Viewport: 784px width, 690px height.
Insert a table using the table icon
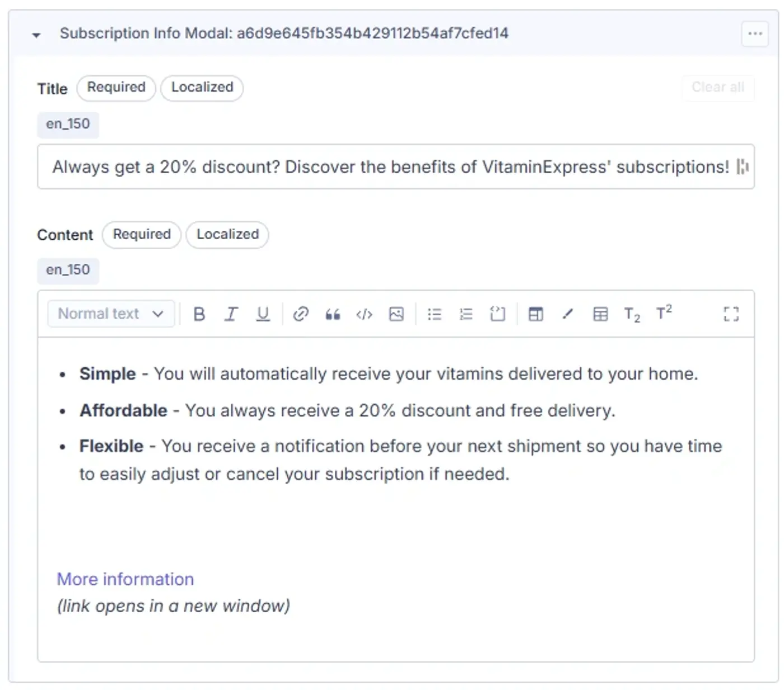pos(600,314)
